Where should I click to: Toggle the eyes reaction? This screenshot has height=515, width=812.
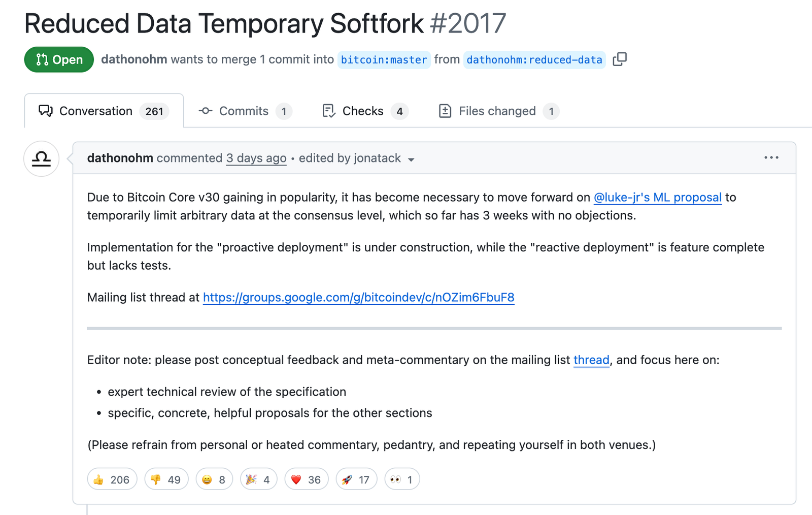[x=402, y=479]
